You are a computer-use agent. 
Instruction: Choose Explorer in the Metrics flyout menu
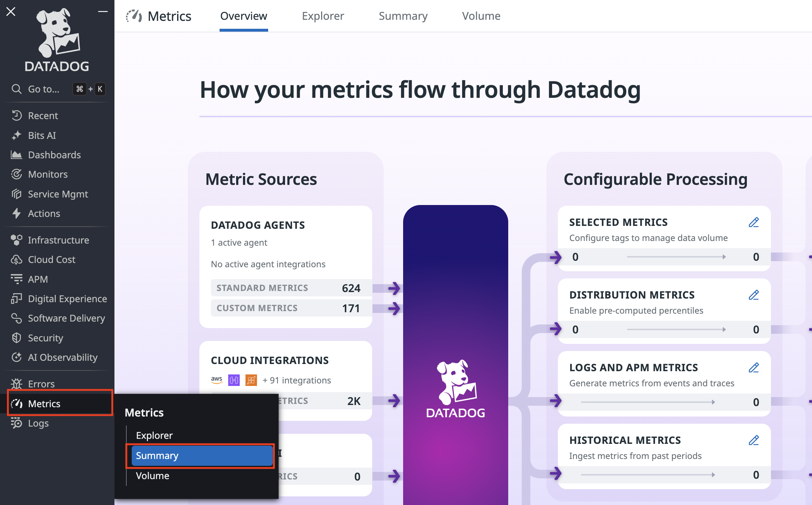click(x=154, y=435)
